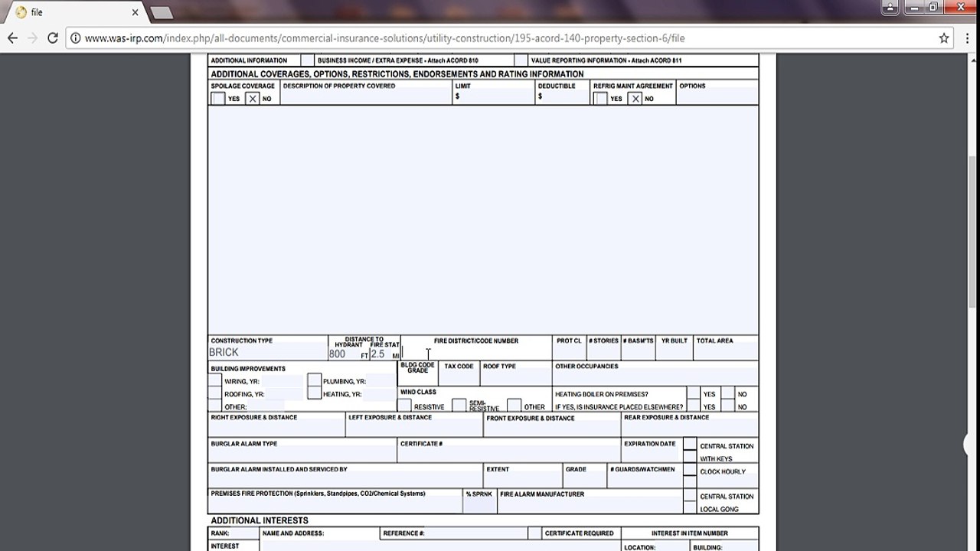
Task: Check Central Station box above Local Gong
Action: (690, 495)
